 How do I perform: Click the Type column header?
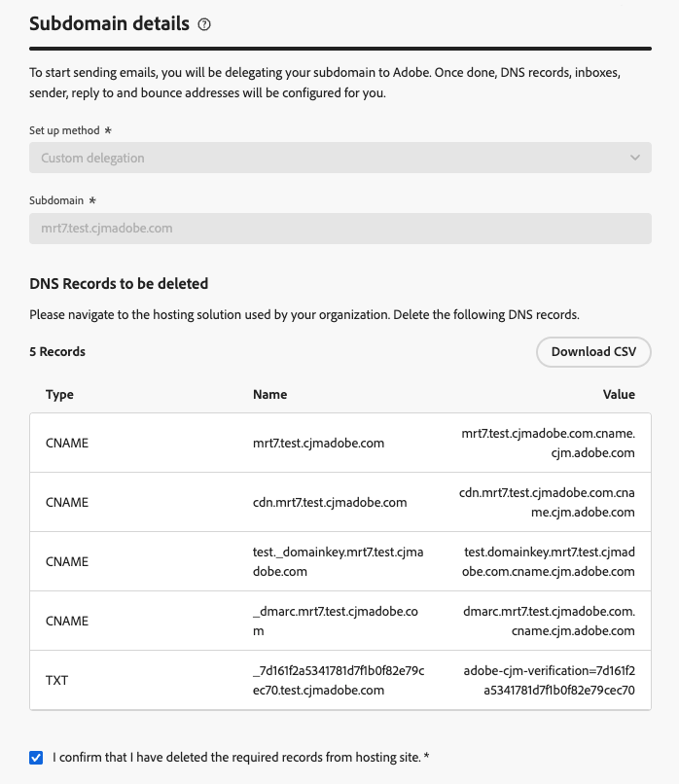59,395
